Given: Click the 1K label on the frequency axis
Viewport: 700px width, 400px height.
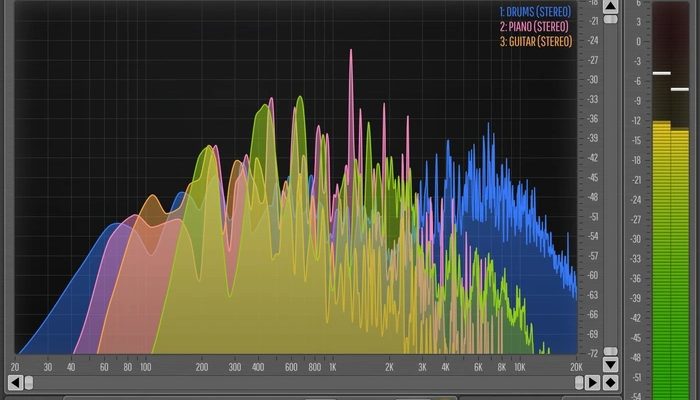Looking at the screenshot, I should point(333,368).
